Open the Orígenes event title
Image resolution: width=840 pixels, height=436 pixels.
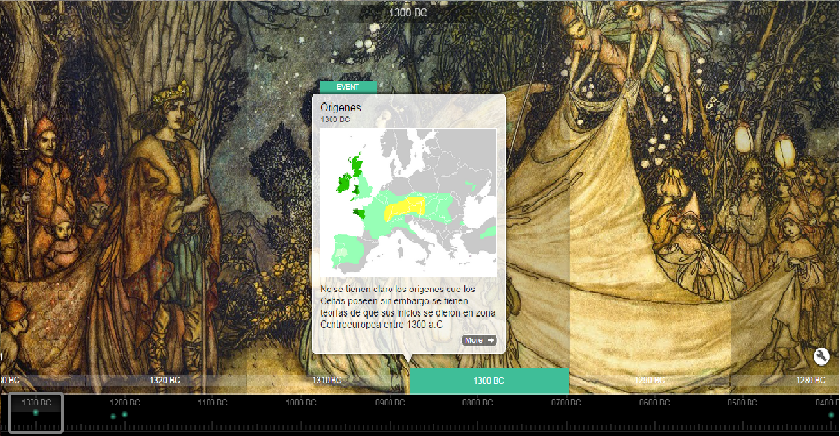[341, 107]
